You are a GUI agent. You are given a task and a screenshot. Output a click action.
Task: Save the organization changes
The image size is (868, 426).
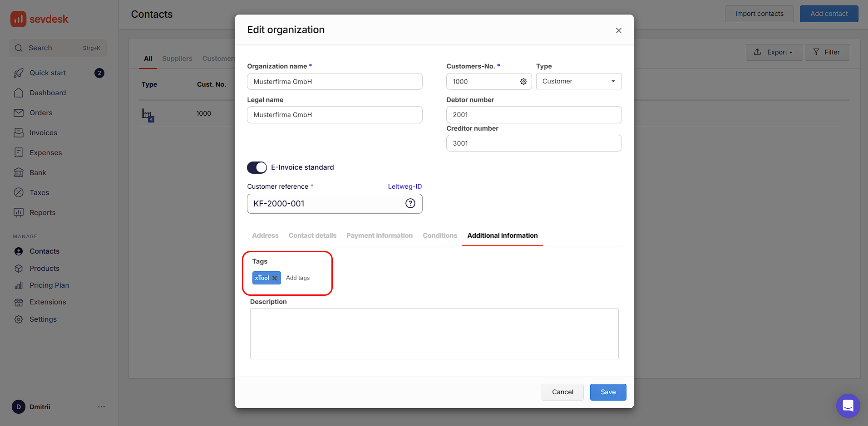pyautogui.click(x=608, y=392)
